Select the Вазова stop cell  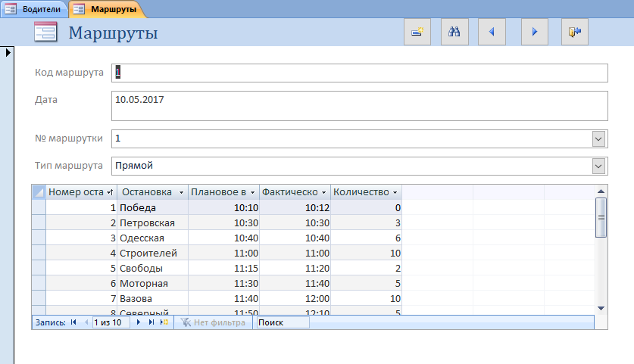click(153, 299)
